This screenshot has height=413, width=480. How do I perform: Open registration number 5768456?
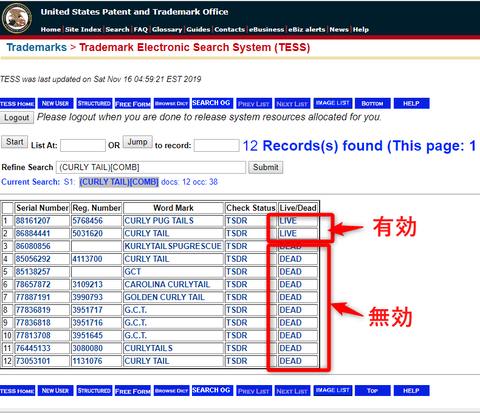coord(88,221)
